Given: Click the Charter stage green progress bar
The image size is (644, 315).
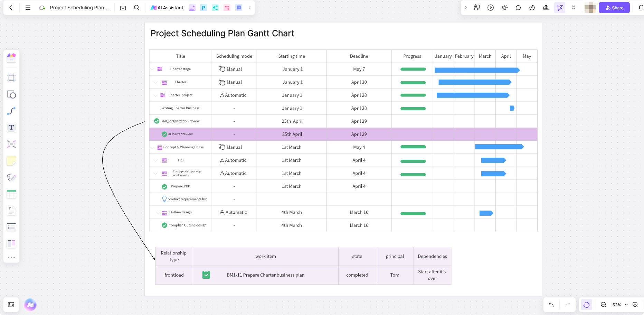Looking at the screenshot, I should pos(413,69).
